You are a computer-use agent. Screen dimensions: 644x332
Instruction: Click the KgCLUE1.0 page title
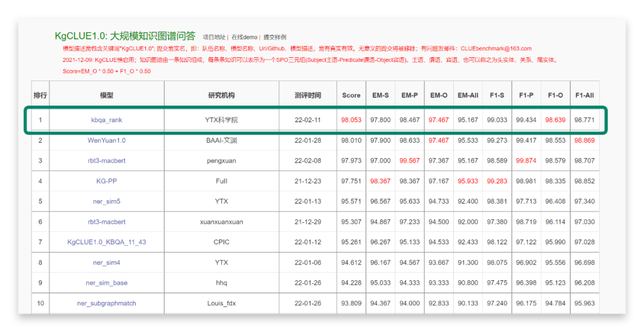click(125, 36)
